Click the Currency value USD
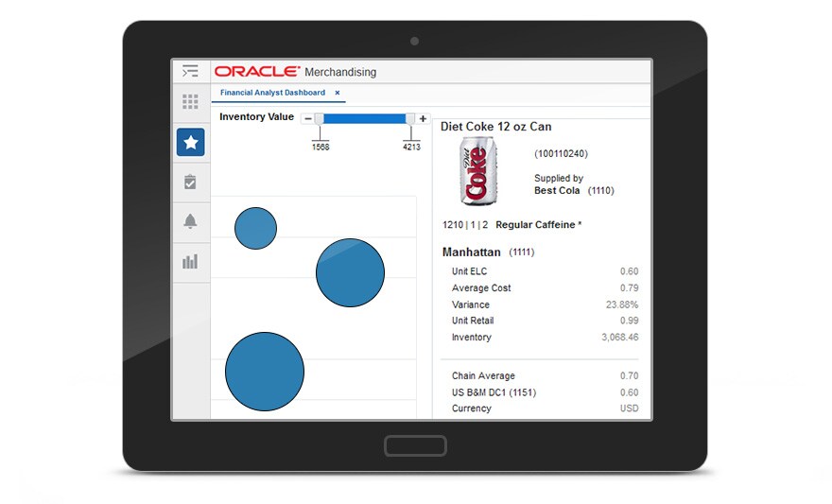The image size is (832, 504). pos(630,408)
